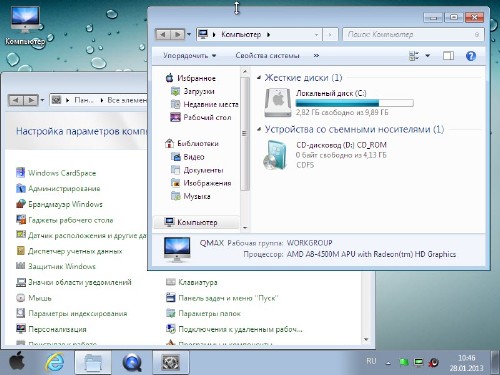The width and height of the screenshot is (500, 375).
Task: Click the Поиск: Компьютер search field
Action: click(x=413, y=34)
